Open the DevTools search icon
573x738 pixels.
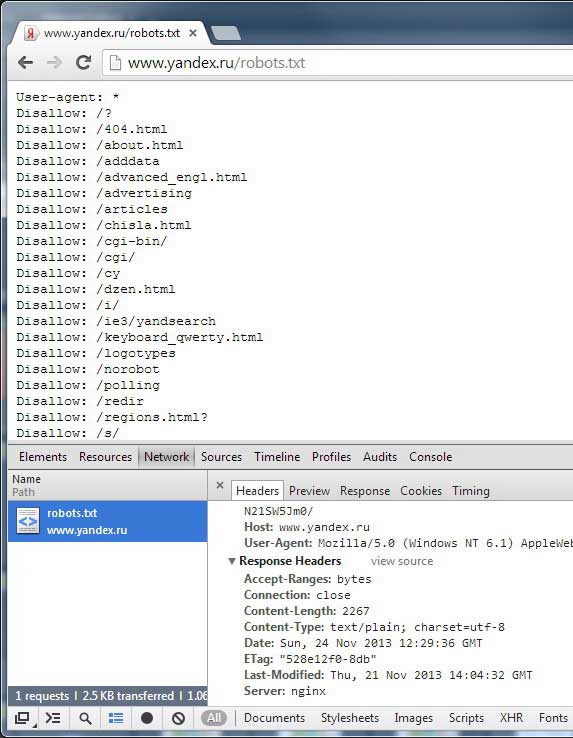pos(85,718)
